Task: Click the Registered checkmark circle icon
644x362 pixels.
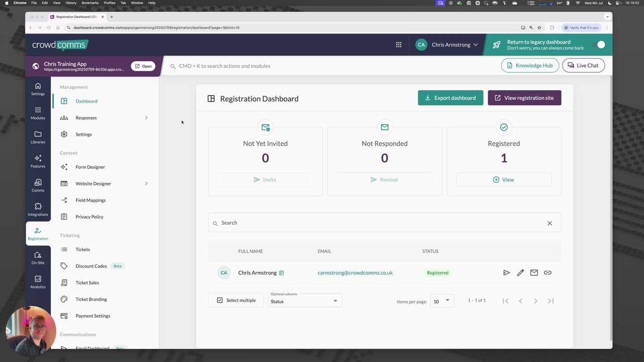Action: pos(504,127)
